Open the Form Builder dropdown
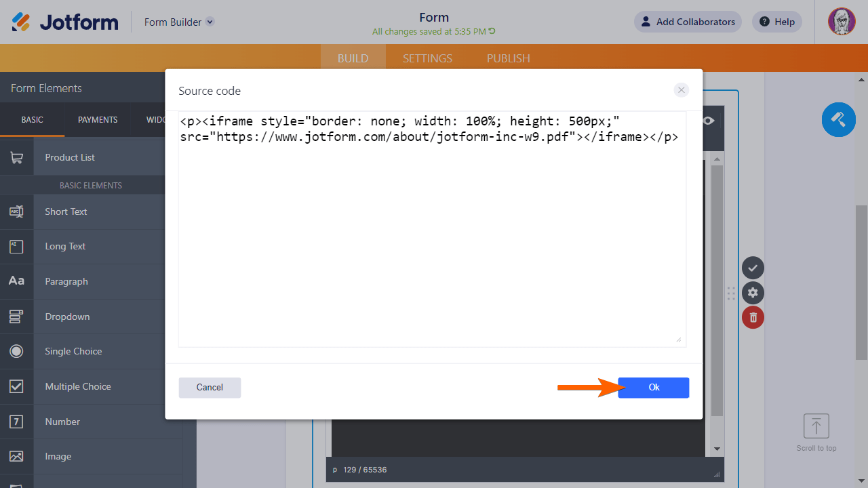Image resolution: width=868 pixels, height=488 pixels. [x=179, y=22]
